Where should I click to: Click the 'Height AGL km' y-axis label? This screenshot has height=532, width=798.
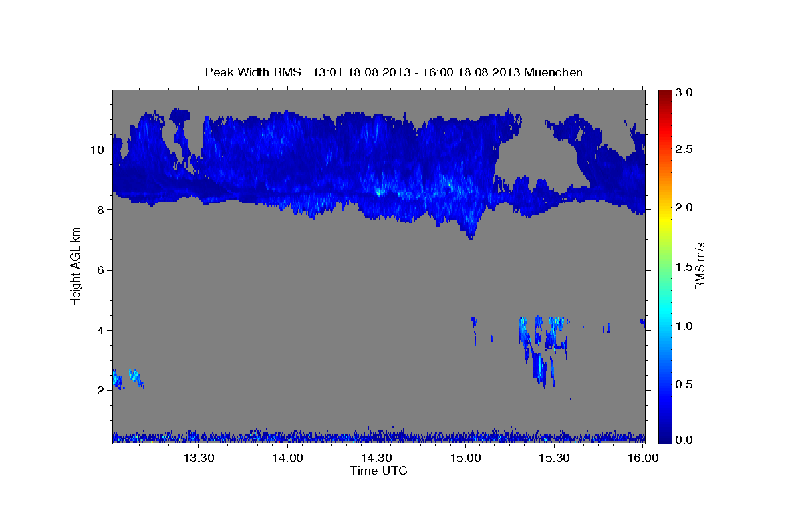(x=76, y=266)
